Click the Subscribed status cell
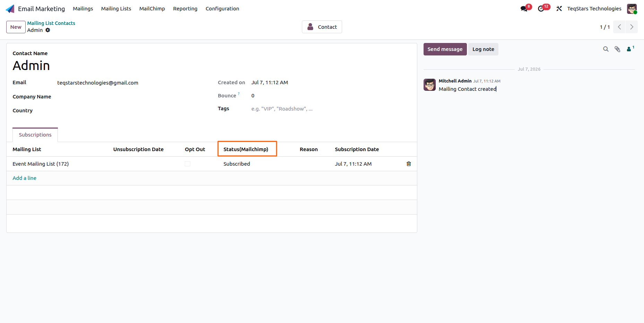 click(x=237, y=164)
